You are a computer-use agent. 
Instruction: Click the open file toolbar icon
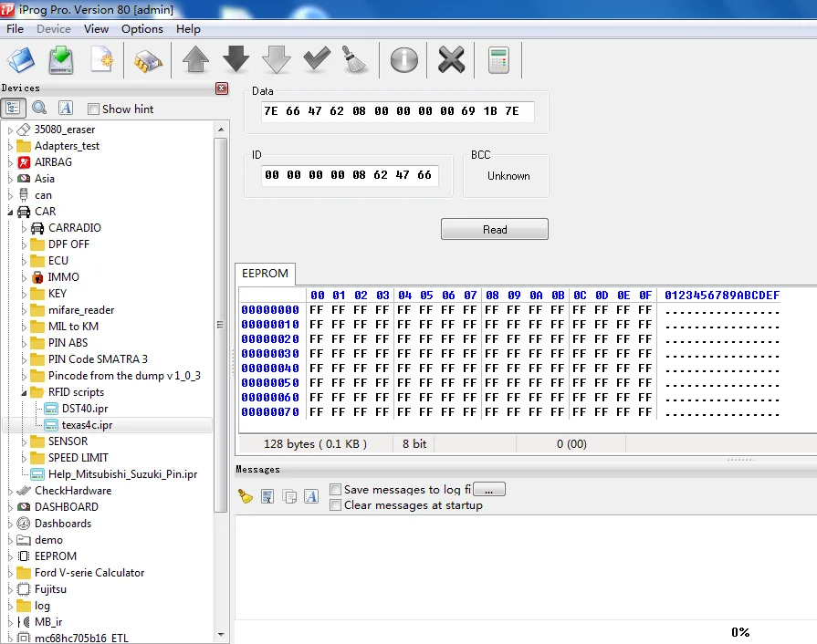pyautogui.click(x=21, y=60)
